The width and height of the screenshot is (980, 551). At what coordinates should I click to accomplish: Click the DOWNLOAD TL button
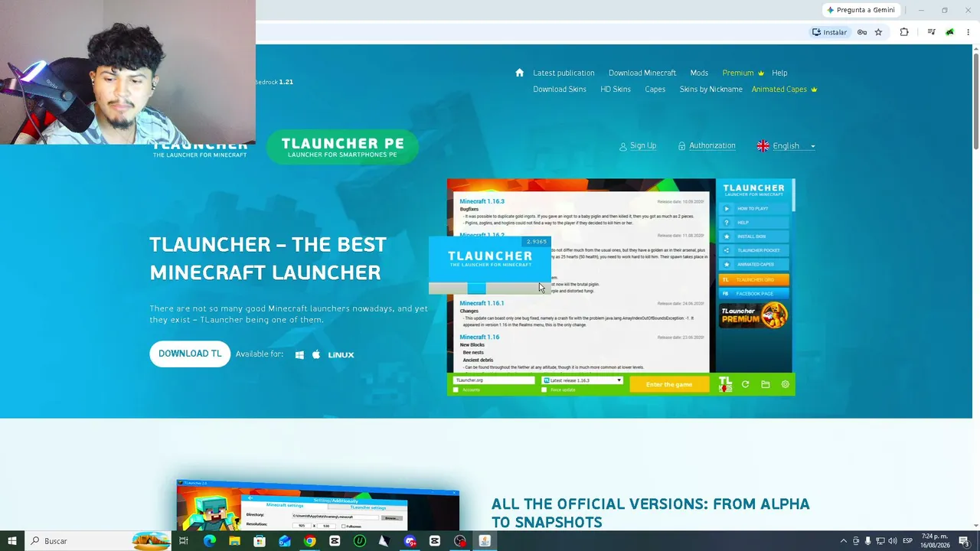(x=190, y=354)
